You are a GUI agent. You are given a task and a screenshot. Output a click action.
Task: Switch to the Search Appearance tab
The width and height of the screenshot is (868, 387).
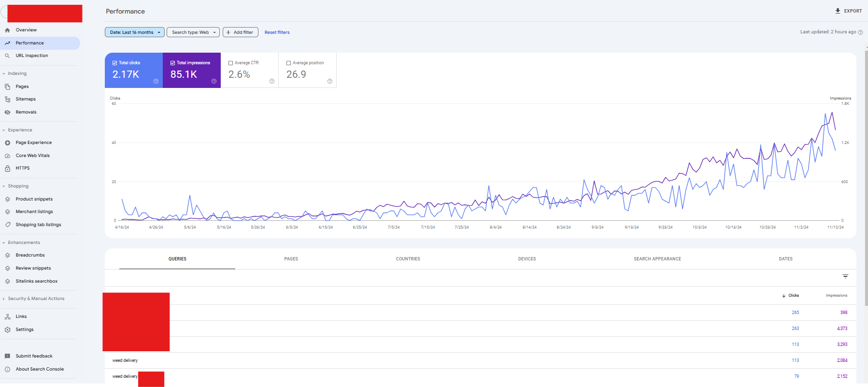tap(657, 259)
